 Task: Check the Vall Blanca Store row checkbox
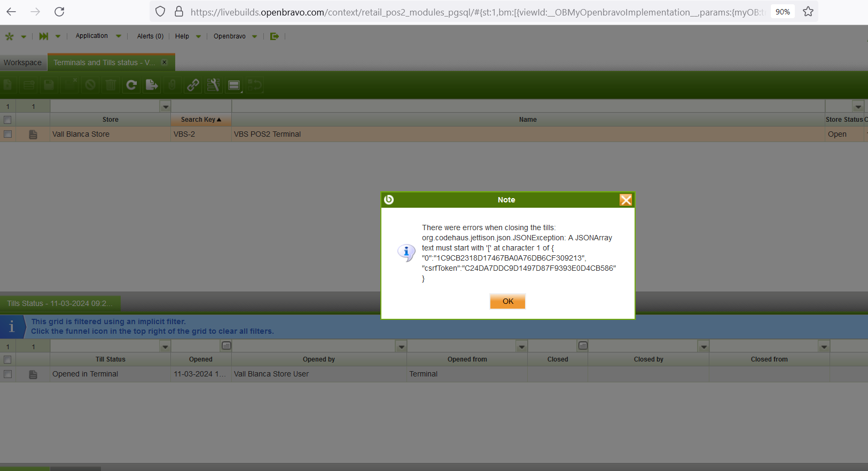pyautogui.click(x=7, y=135)
